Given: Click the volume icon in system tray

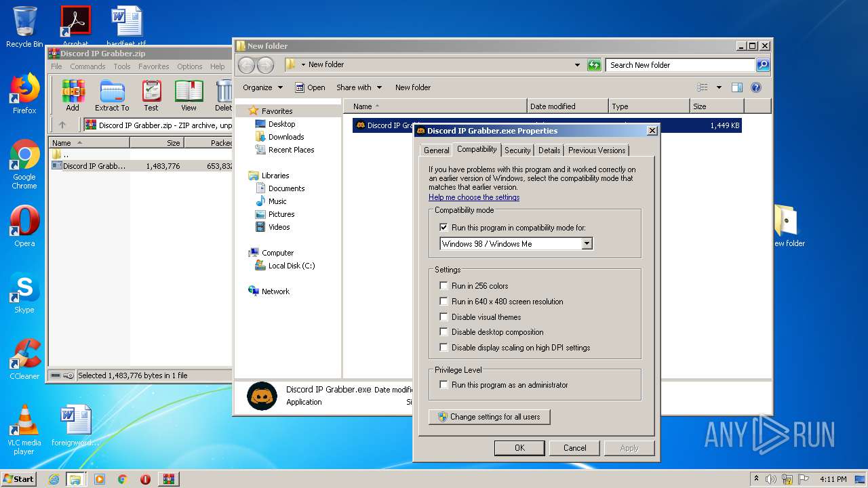Looking at the screenshot, I should click(x=770, y=479).
